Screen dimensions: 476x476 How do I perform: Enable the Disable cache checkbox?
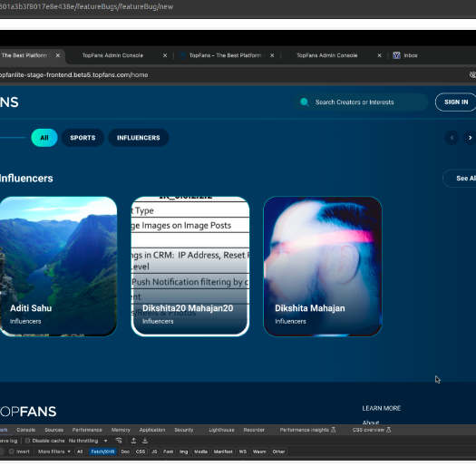[27, 441]
